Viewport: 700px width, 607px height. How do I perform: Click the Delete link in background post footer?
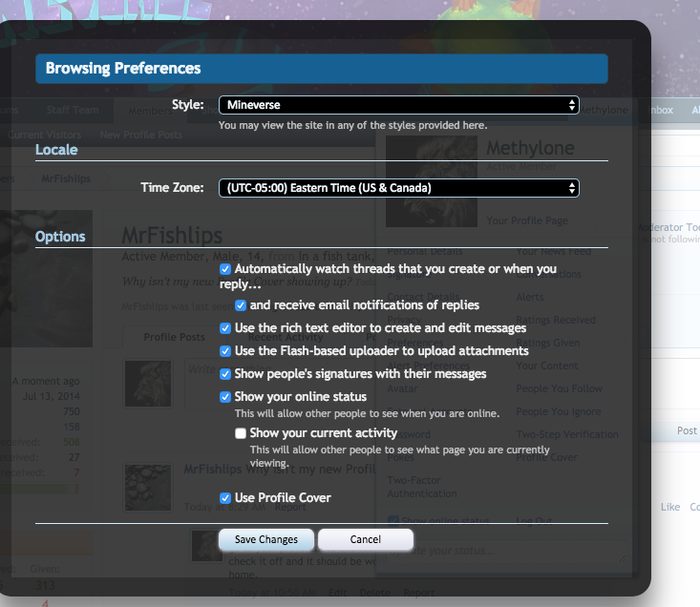pos(375,593)
